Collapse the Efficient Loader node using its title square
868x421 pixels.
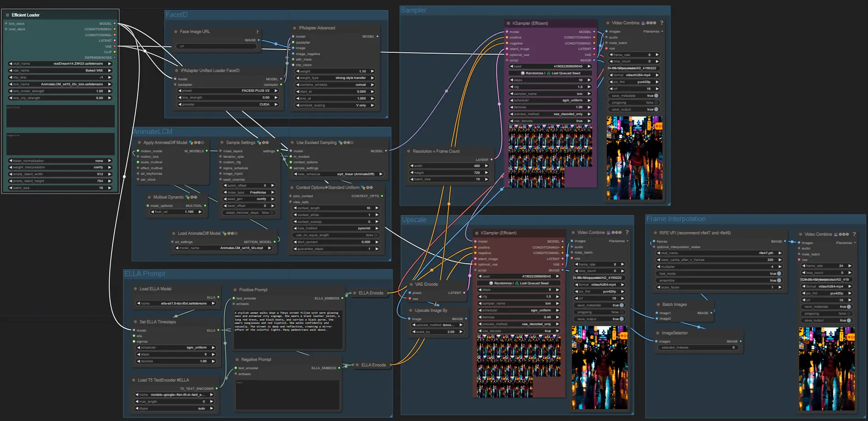point(7,15)
